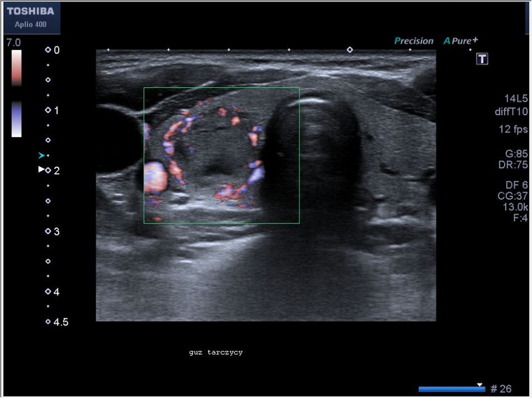Click the 'diffT10' setting text
Viewport: 532px width, 398px height.
[x=511, y=111]
